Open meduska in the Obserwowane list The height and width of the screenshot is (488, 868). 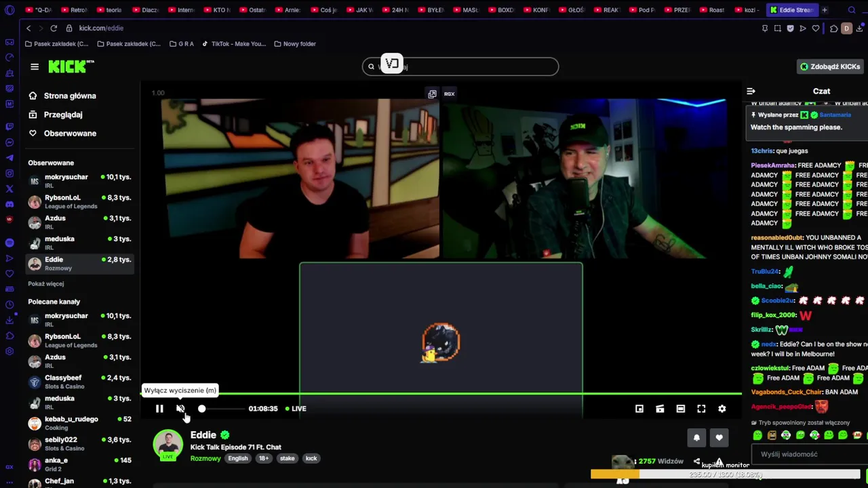pos(80,243)
